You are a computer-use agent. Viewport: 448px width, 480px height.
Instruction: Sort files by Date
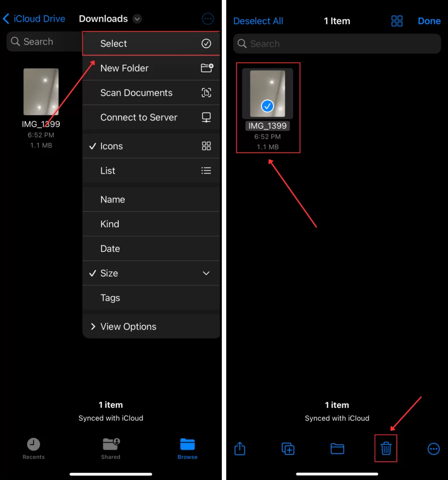(151, 249)
